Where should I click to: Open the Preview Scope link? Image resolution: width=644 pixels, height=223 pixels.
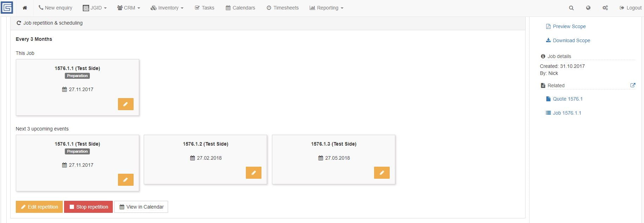pos(569,26)
